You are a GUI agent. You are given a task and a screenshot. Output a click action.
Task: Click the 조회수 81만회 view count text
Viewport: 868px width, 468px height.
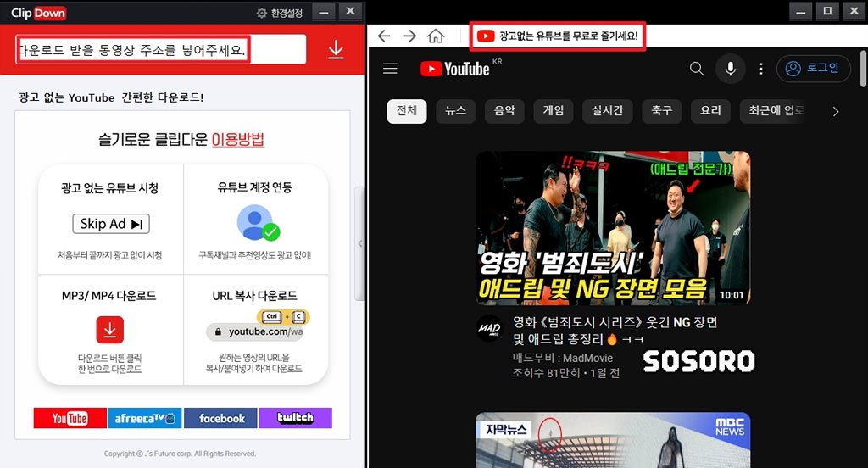546,373
